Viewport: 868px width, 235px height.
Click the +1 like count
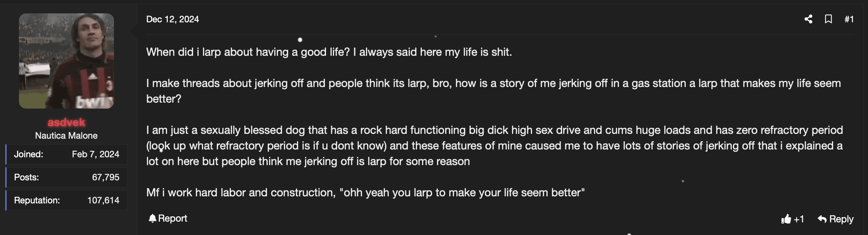(799, 219)
